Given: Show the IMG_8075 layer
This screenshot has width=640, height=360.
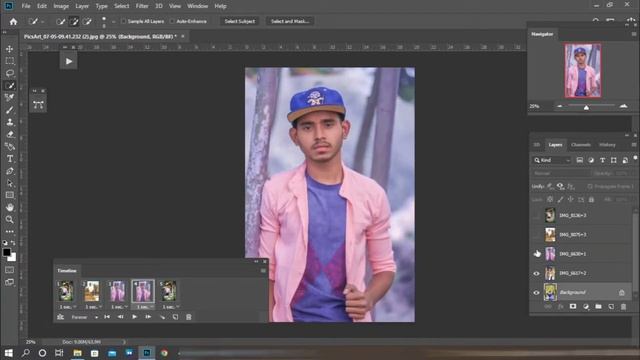Looking at the screenshot, I should pyautogui.click(x=537, y=235).
